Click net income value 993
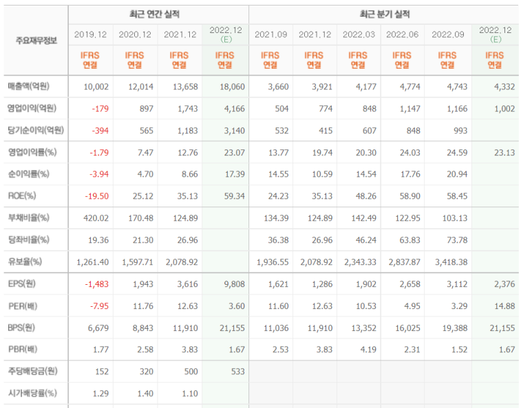This screenshot has height=408, width=532. coord(460,131)
